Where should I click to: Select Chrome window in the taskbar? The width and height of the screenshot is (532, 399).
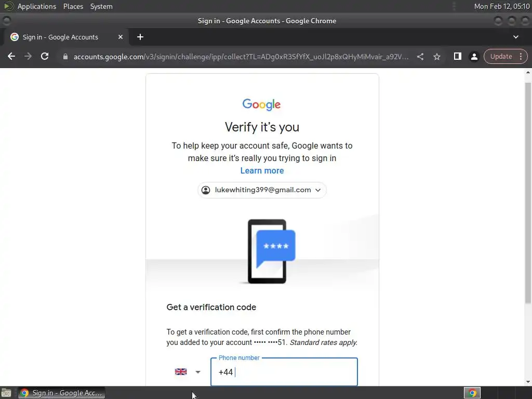click(62, 393)
